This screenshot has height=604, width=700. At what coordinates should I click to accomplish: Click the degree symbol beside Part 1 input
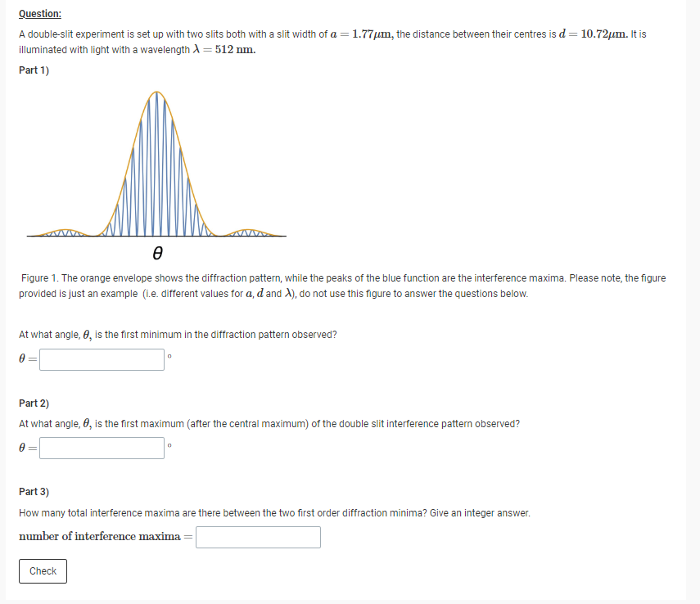[x=169, y=355]
